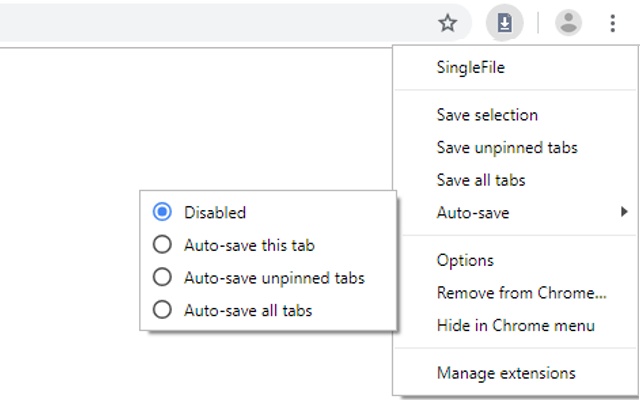Choose Save selection from menu

click(x=487, y=115)
